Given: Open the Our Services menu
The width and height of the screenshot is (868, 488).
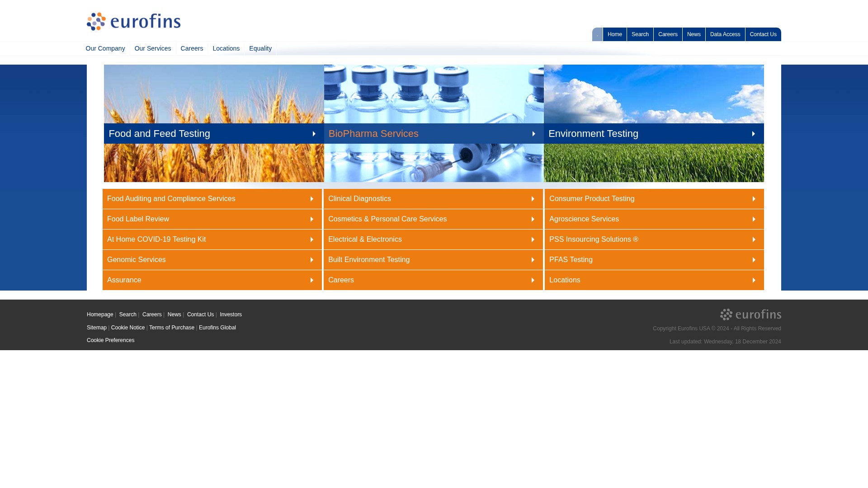Looking at the screenshot, I should 153,48.
